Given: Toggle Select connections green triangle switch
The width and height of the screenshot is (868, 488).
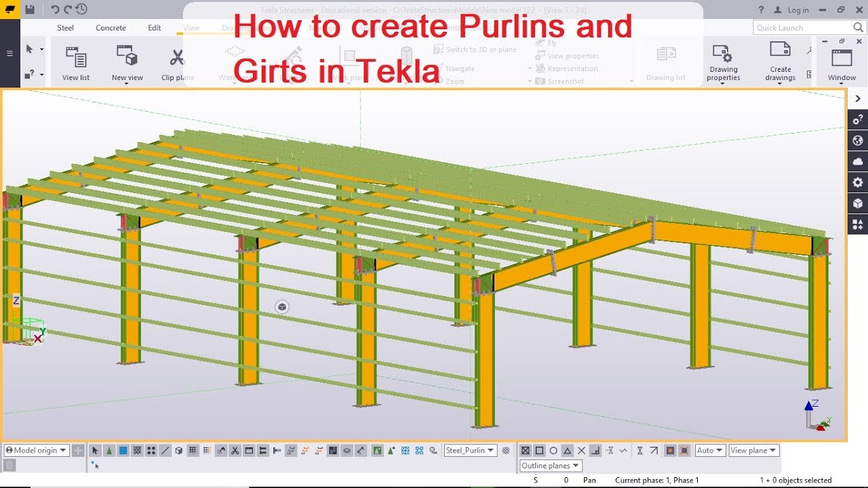Looking at the screenshot, I should pyautogui.click(x=109, y=450).
